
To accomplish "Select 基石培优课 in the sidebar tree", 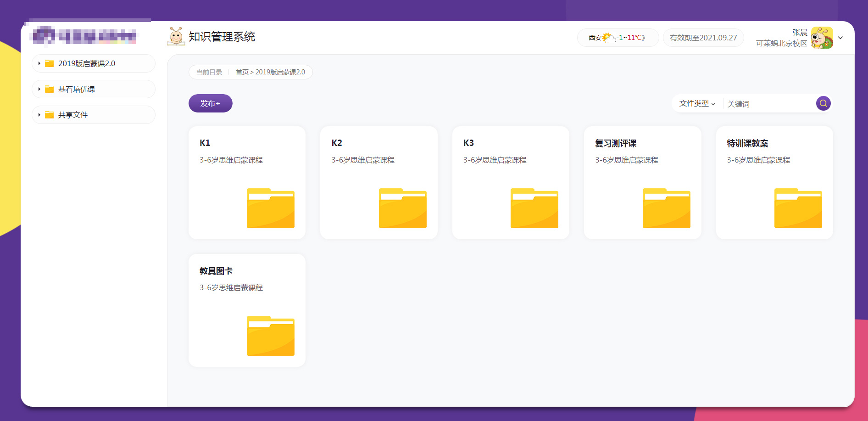I will [94, 89].
